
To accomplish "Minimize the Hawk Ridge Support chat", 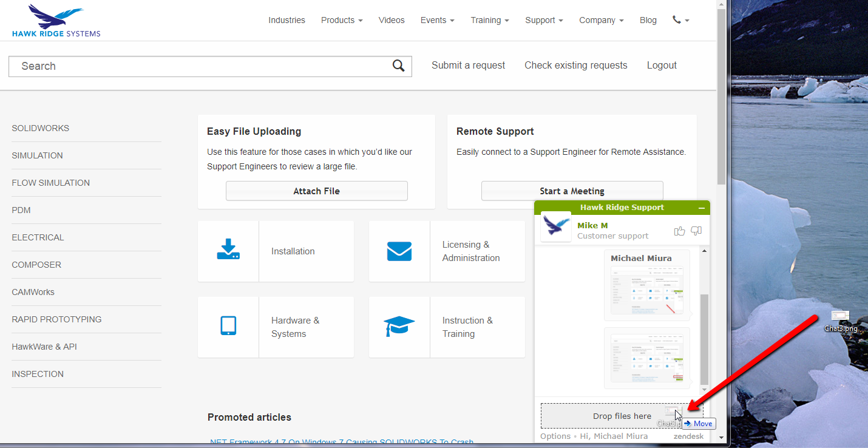I will [x=702, y=208].
